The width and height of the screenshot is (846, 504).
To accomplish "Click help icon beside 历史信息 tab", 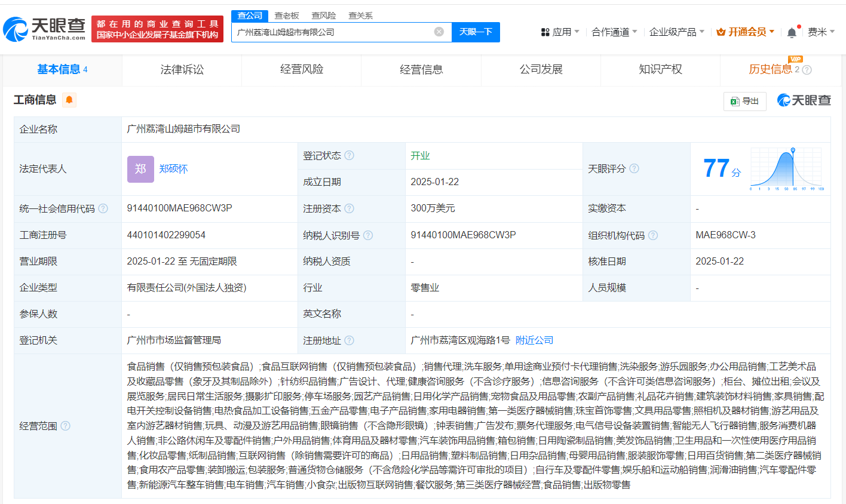I will tap(807, 70).
